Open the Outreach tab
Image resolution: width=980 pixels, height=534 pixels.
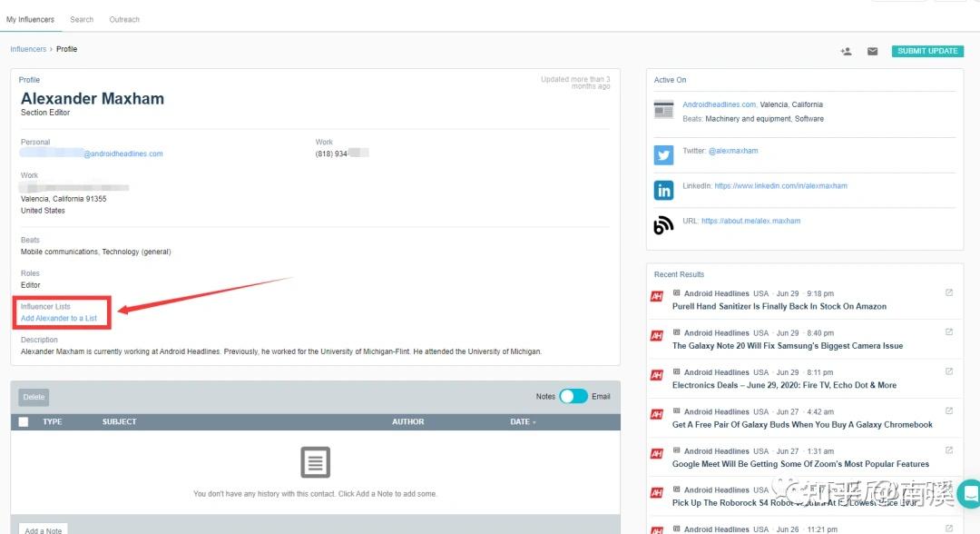coord(124,19)
